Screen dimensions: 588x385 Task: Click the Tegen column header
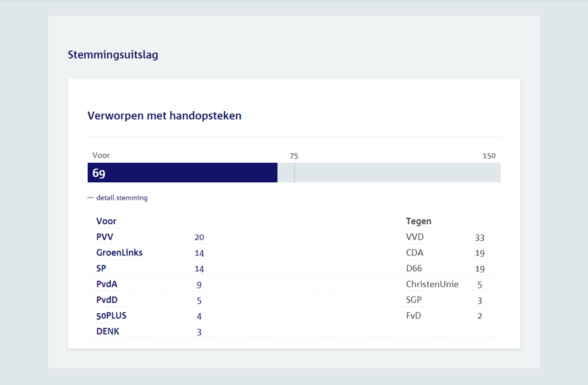coord(418,221)
